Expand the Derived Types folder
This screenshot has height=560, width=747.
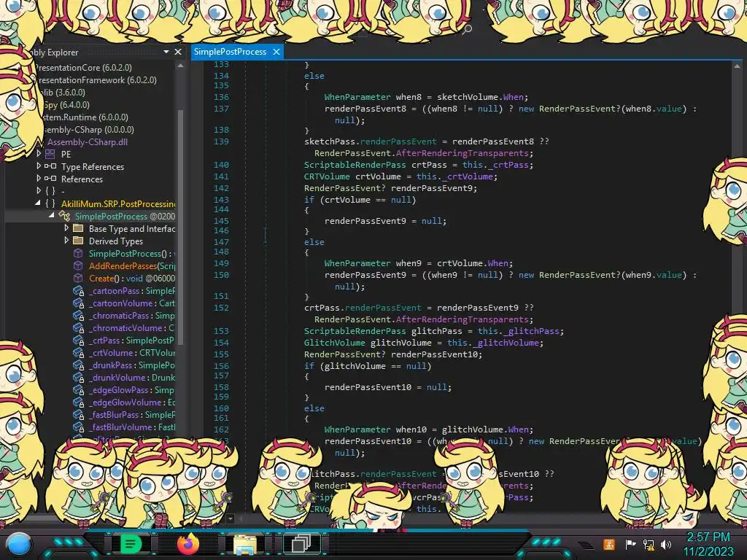point(66,241)
